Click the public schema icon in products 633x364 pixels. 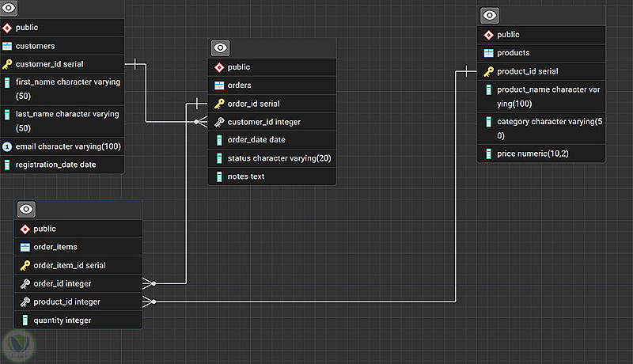(x=489, y=35)
